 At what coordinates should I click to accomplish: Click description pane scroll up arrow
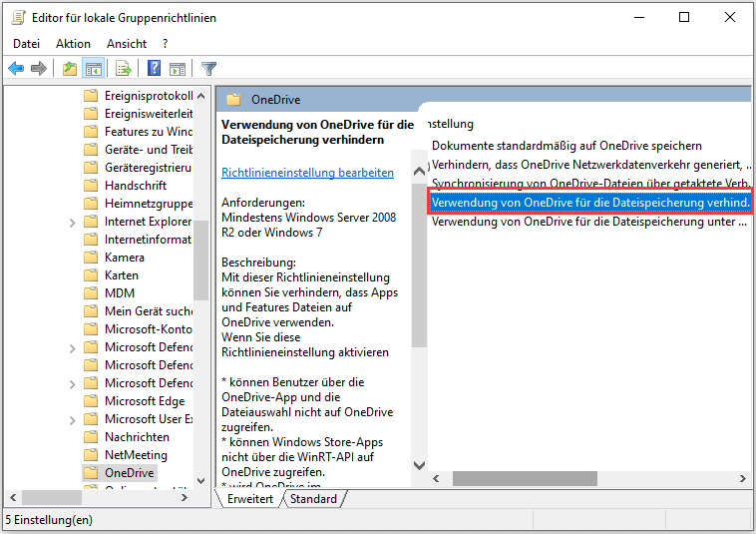[x=420, y=172]
